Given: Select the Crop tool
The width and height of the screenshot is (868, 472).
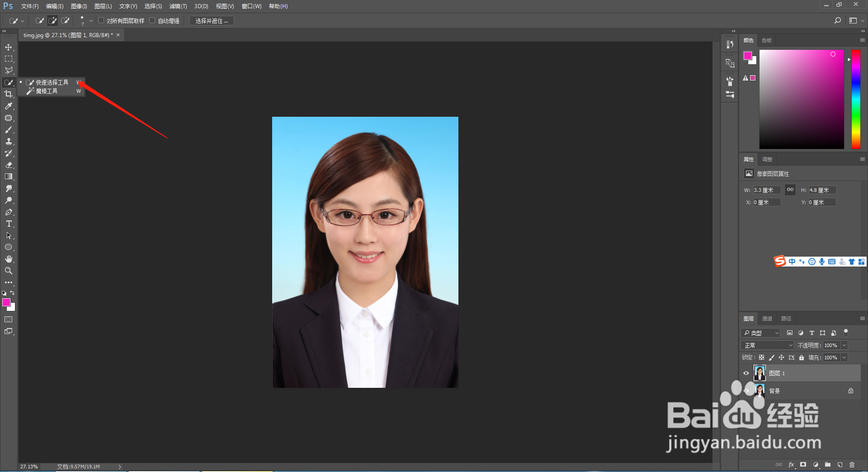Looking at the screenshot, I should (9, 94).
